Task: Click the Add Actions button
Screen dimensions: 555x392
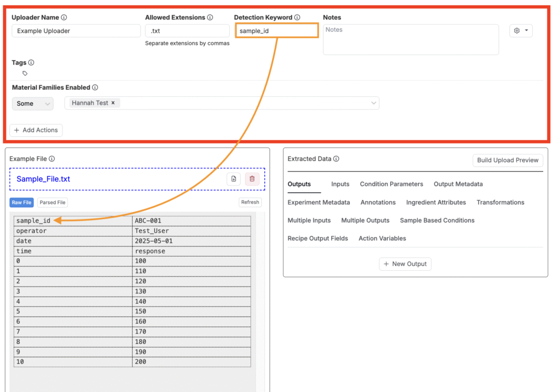Action: [x=36, y=130]
